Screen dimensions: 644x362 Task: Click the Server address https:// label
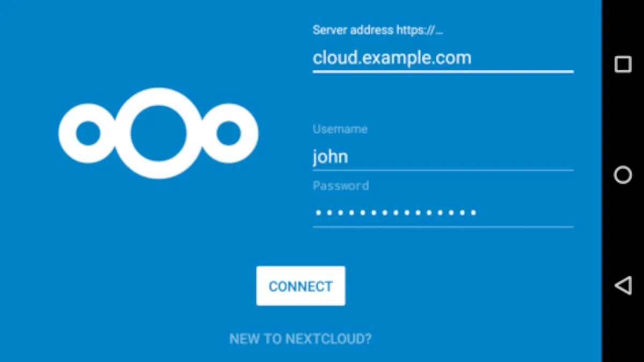click(378, 30)
